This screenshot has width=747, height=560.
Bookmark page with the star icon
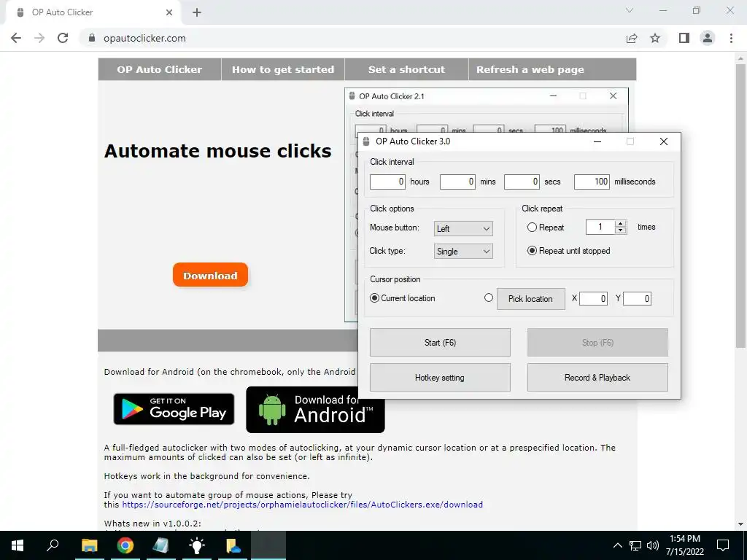click(655, 38)
